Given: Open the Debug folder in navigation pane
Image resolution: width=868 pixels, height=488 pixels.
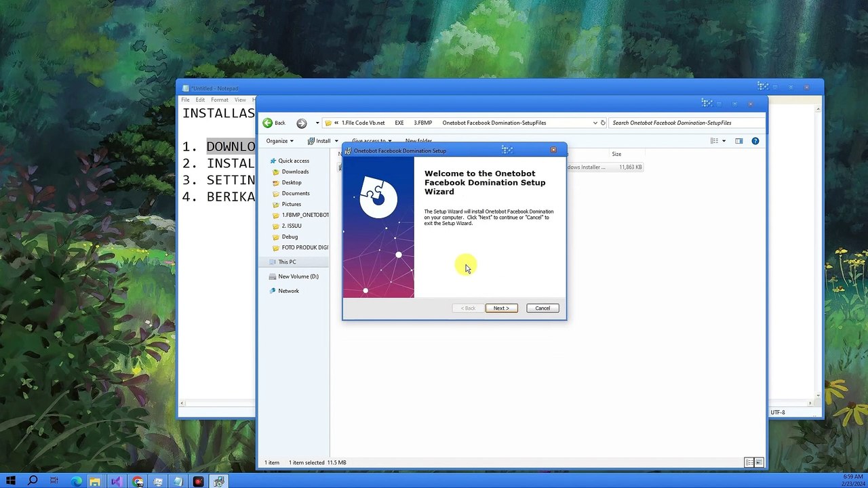Looking at the screenshot, I should [x=290, y=237].
